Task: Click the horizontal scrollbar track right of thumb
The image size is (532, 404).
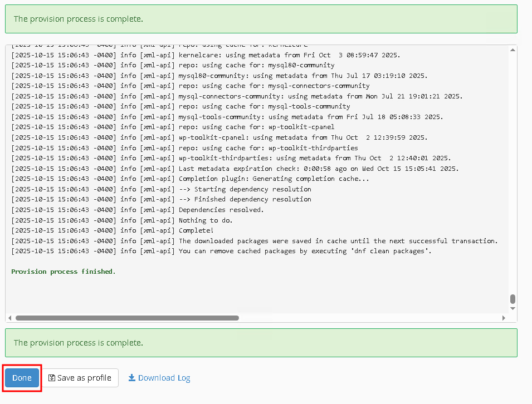Action: tap(368, 318)
